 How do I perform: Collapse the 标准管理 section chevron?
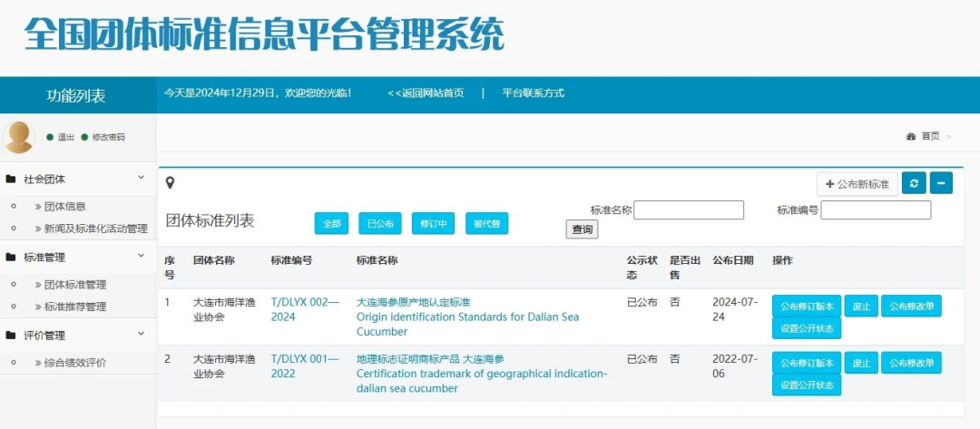[141, 257]
